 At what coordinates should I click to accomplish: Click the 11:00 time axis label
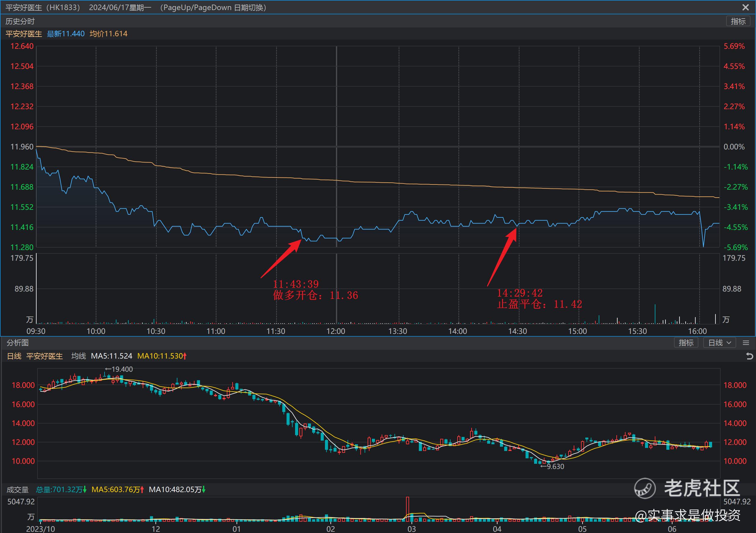coord(216,331)
